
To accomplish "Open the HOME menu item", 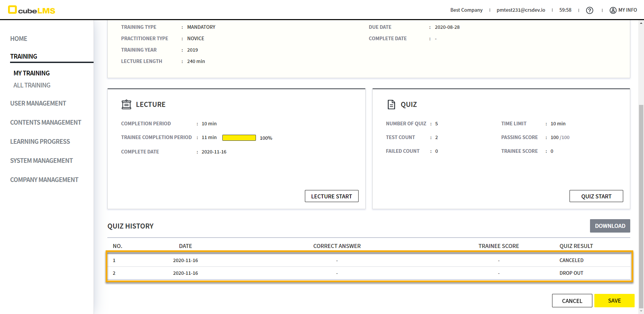I will tap(19, 39).
